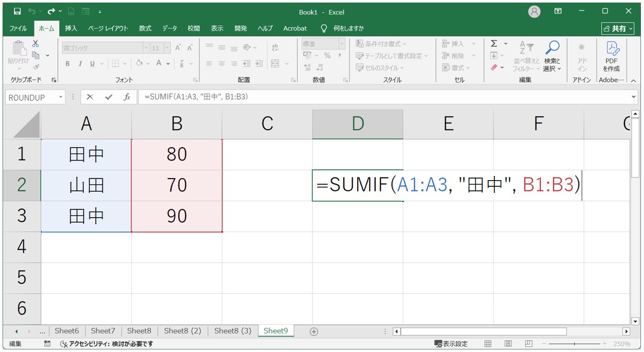Click the Share (共有) button
The height and width of the screenshot is (352, 644).
pyautogui.click(x=618, y=29)
